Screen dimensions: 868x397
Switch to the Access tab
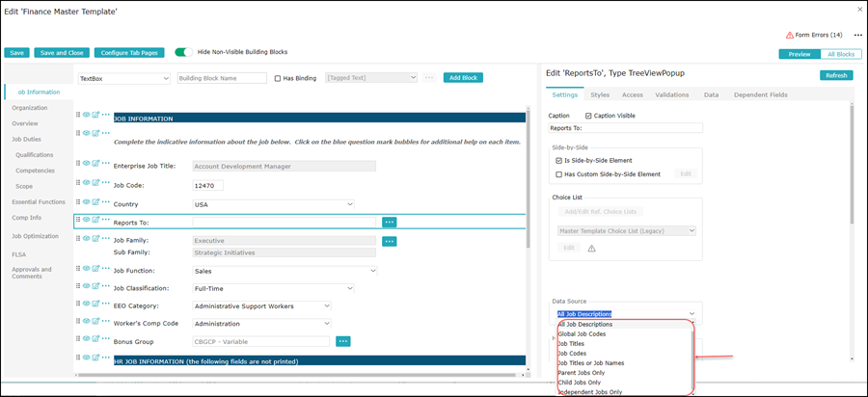[632, 95]
